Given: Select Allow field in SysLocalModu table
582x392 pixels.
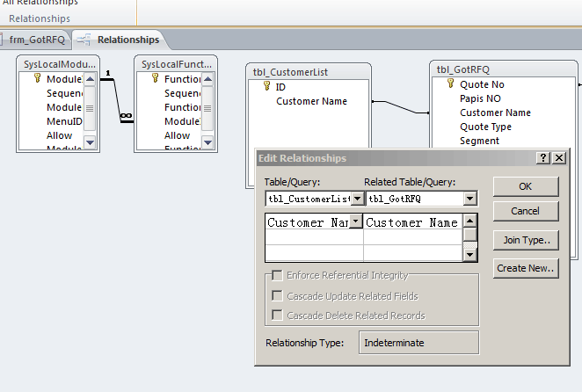Looking at the screenshot, I should tap(60, 135).
